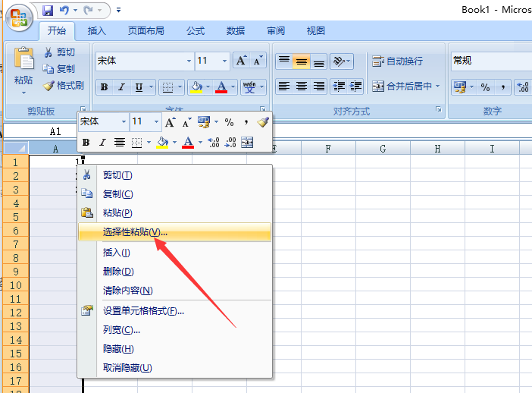Toggle Italic in the ribbon font group
The width and height of the screenshot is (532, 393).
coord(121,87)
